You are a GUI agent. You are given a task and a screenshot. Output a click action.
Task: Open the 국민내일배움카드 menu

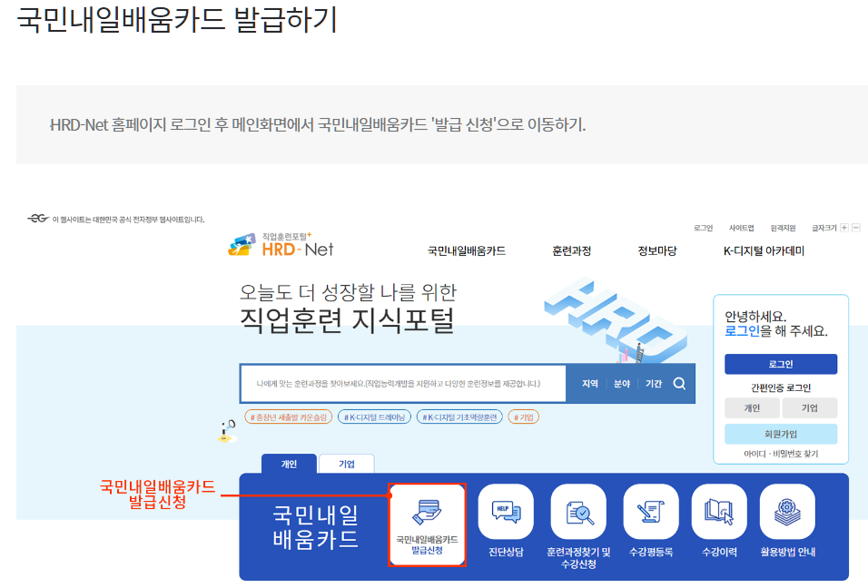467,251
